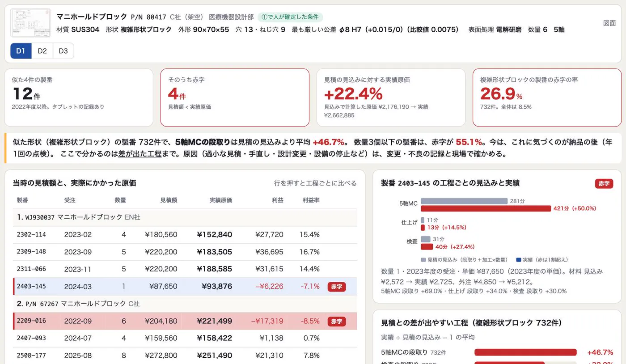Click the green ①で人が確定した条件 badge
The width and height of the screenshot is (626, 364).
coord(290,17)
